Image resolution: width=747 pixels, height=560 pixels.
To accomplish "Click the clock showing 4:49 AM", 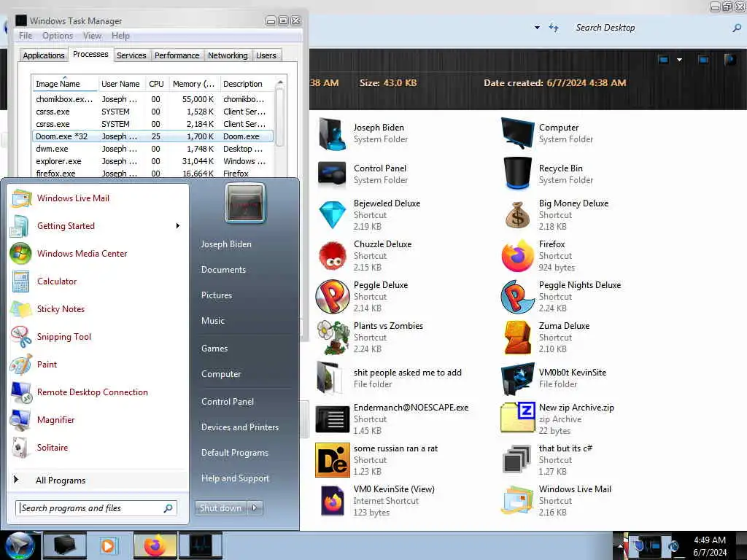I will (x=710, y=540).
